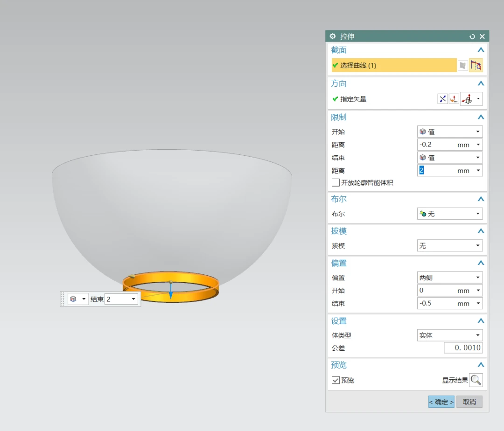Open the dialog settings gear in 拉伸 title

[333, 36]
